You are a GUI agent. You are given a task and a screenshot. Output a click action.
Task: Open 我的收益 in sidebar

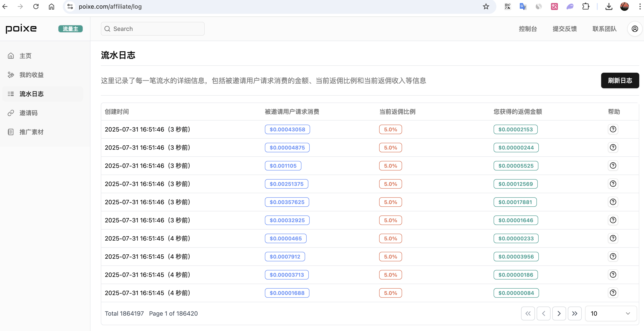pyautogui.click(x=32, y=75)
